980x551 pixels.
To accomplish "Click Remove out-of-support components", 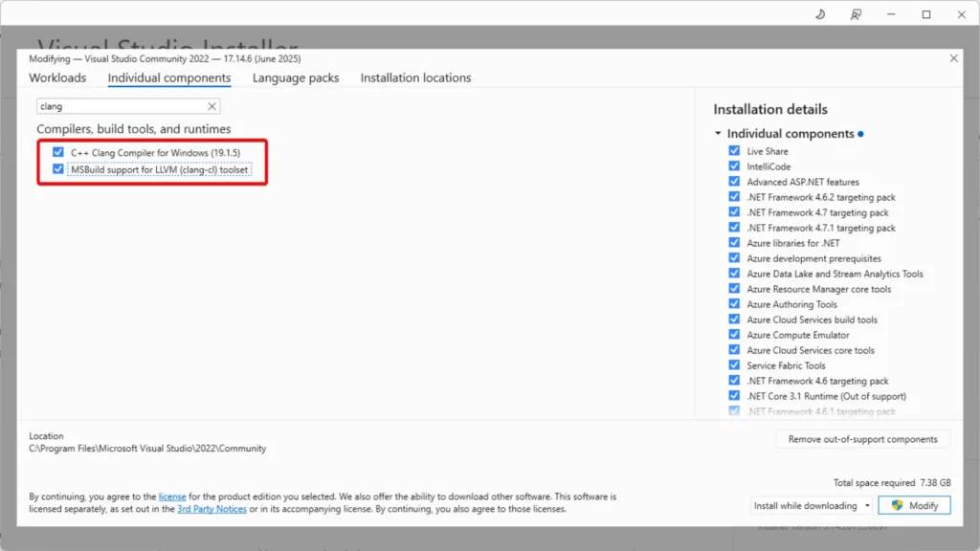I will (x=862, y=439).
